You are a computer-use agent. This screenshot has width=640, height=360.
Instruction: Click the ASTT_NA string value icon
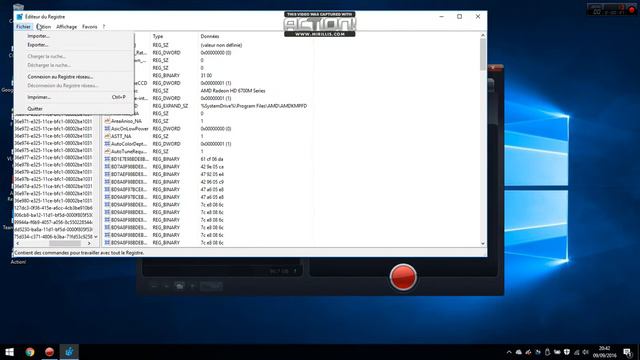point(107,136)
